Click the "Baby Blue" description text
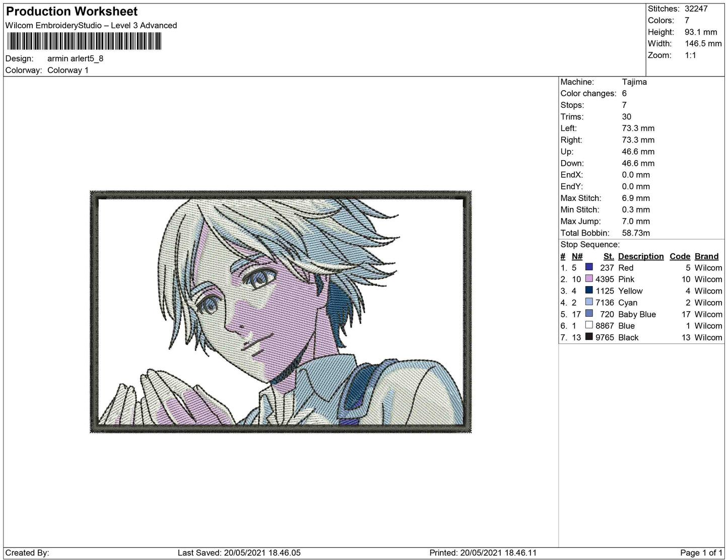728x560 pixels. click(637, 314)
